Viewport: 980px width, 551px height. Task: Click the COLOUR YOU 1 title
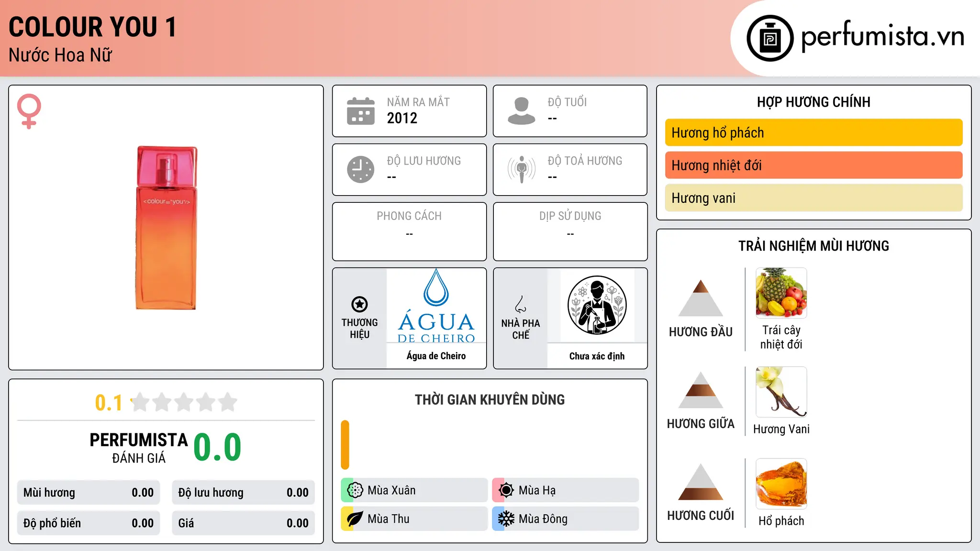(x=93, y=27)
